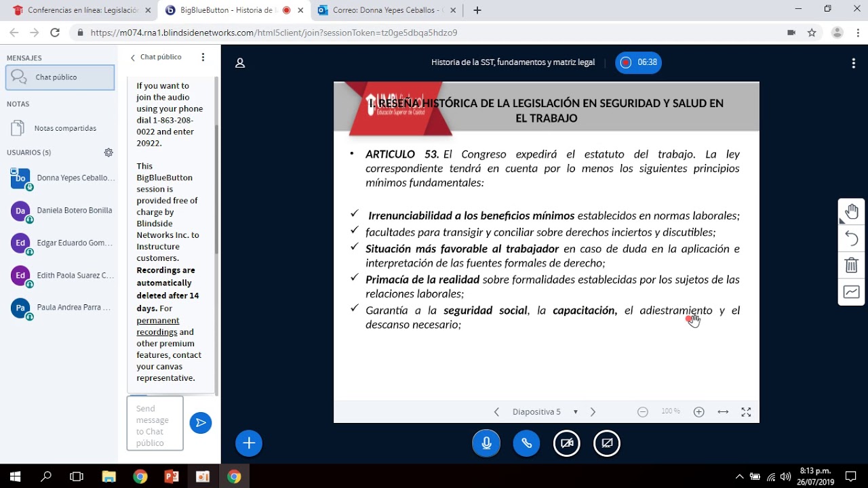Open Notas compartidas
868x488 pixels.
60,128
